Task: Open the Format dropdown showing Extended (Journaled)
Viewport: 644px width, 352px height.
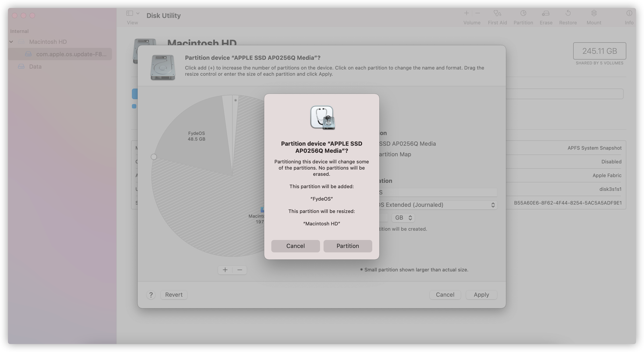Action: 438,205
